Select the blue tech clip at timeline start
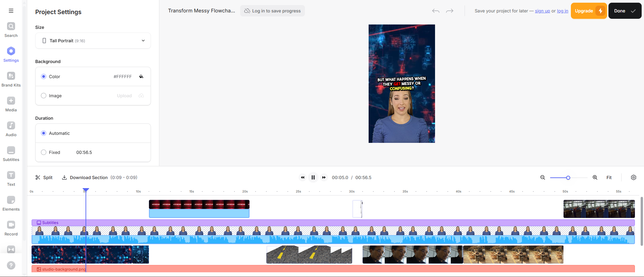Screen dimensions: 644x277 pos(82,255)
